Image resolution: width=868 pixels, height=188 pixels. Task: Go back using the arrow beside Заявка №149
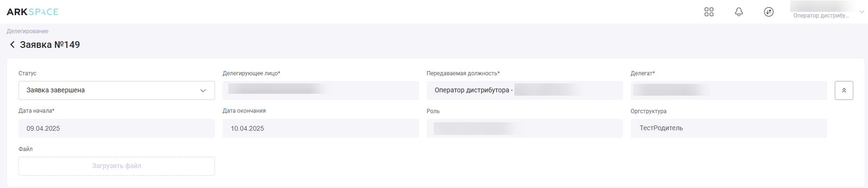12,45
